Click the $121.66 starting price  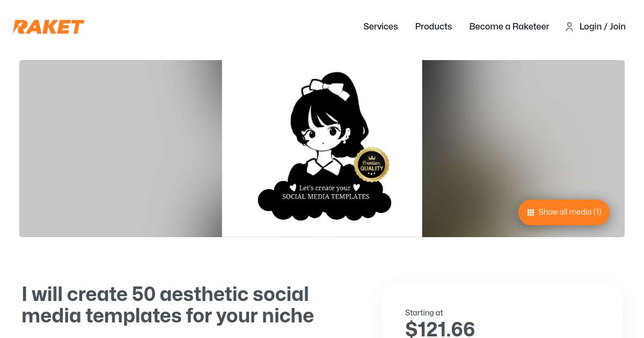(440, 328)
